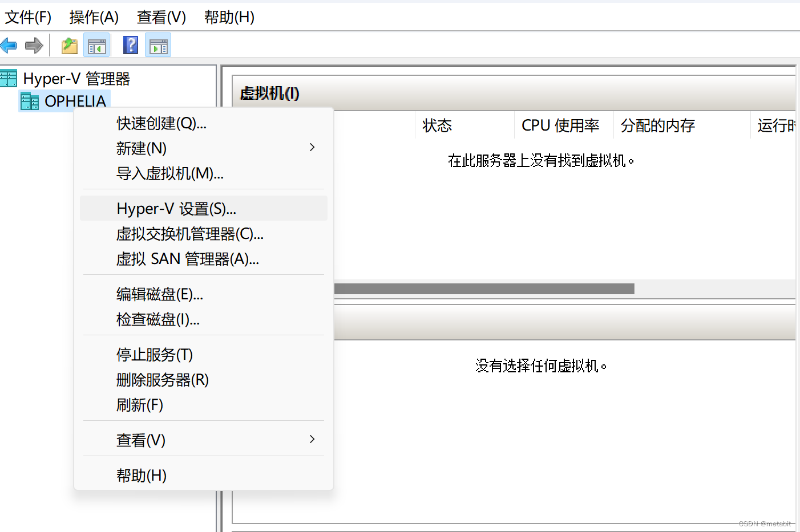The width and height of the screenshot is (800, 532).
Task: Sort by the CPU 使用率 column header
Action: [564, 125]
